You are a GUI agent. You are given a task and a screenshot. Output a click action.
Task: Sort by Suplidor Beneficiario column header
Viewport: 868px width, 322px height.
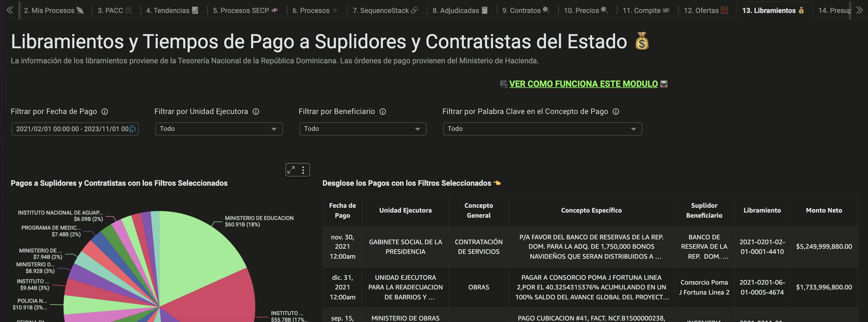pos(704,210)
